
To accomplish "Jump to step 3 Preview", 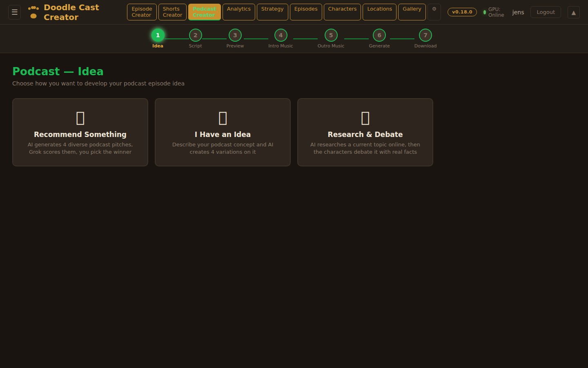I will point(235,36).
